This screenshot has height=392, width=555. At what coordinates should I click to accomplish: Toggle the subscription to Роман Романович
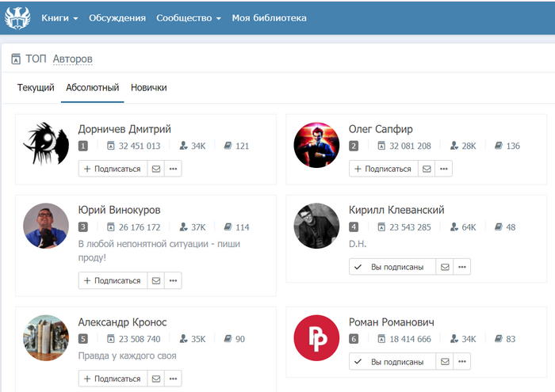coord(392,361)
